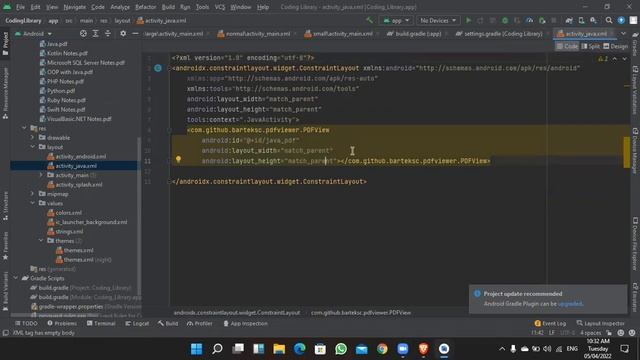640x360 pixels.
Task: Open the Problems tool window
Action: (62, 323)
